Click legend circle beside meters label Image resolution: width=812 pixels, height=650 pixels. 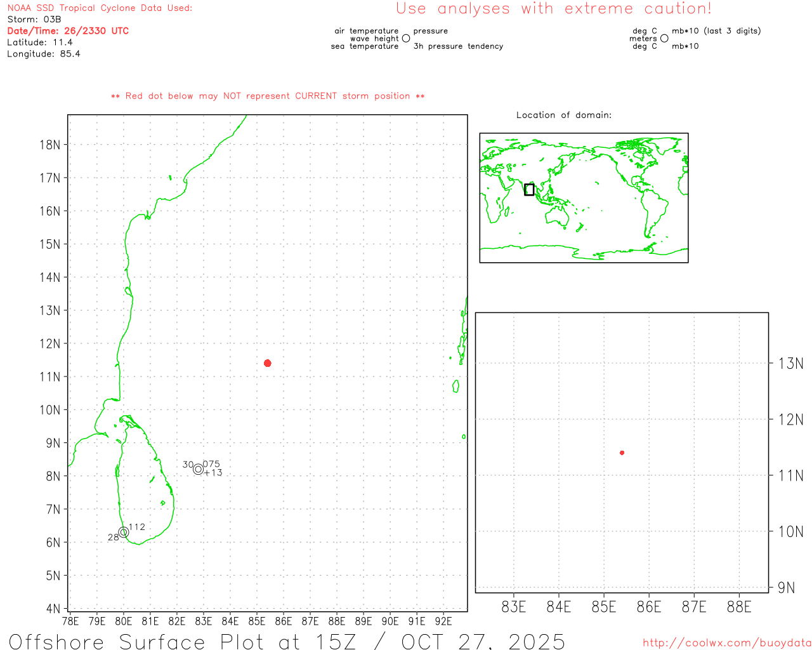(x=664, y=39)
